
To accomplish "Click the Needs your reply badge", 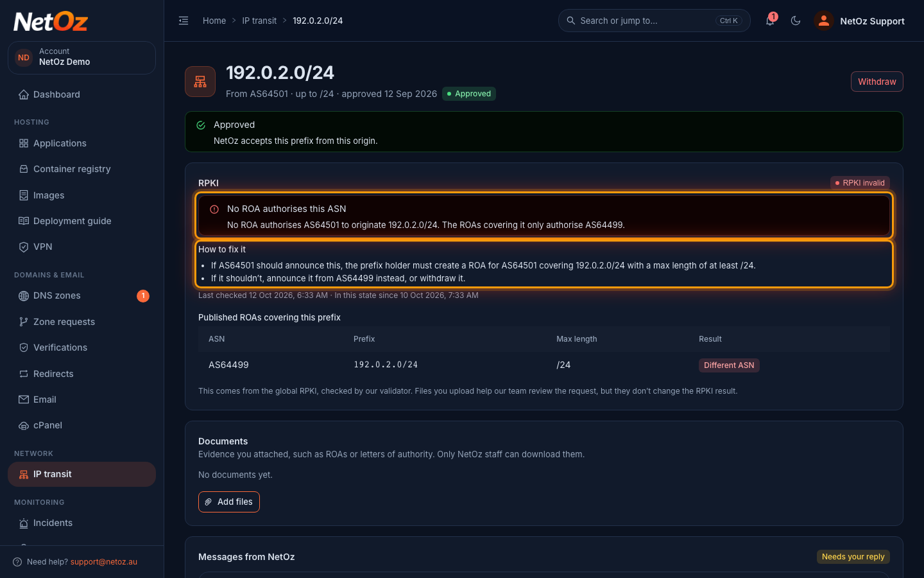I will click(853, 557).
